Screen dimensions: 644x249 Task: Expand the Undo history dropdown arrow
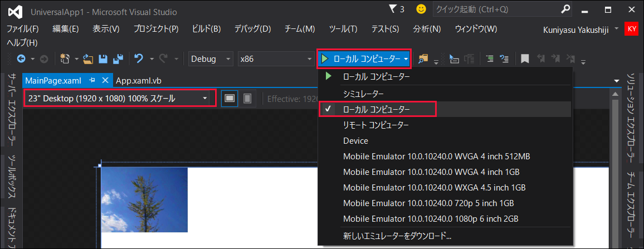tap(152, 59)
